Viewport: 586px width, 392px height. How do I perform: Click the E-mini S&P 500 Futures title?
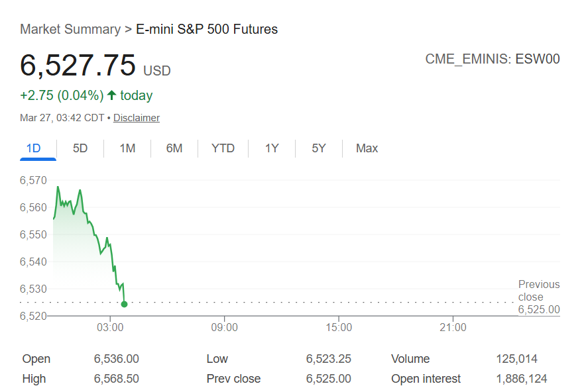[206, 29]
